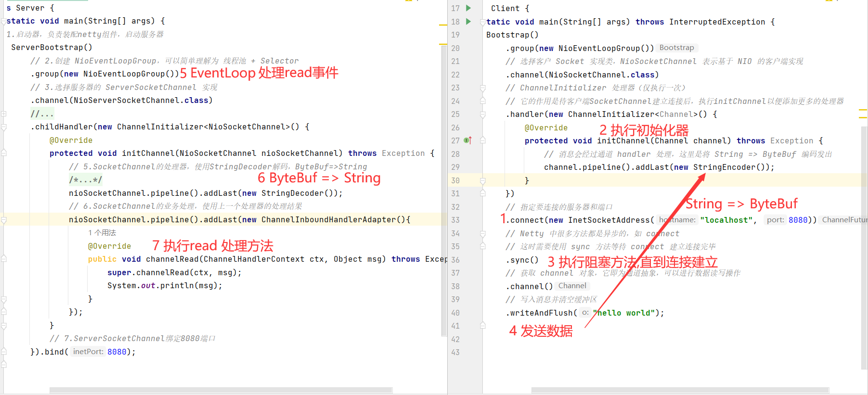Click ChannelInboundHandlerAdapter in Server
The height and width of the screenshot is (395, 868).
[x=328, y=219]
